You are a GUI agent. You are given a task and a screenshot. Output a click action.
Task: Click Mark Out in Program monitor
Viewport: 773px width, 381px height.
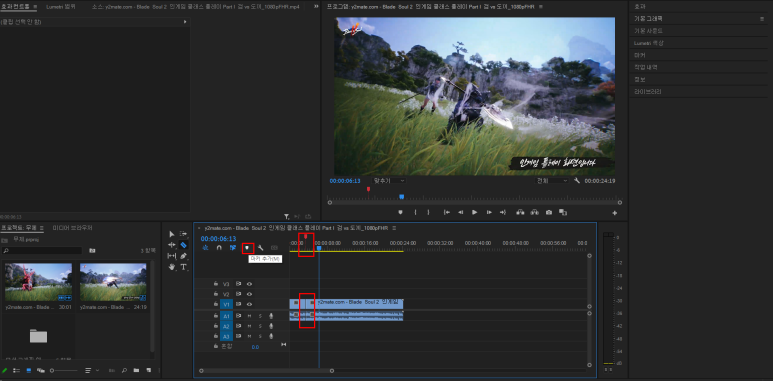[428, 212]
